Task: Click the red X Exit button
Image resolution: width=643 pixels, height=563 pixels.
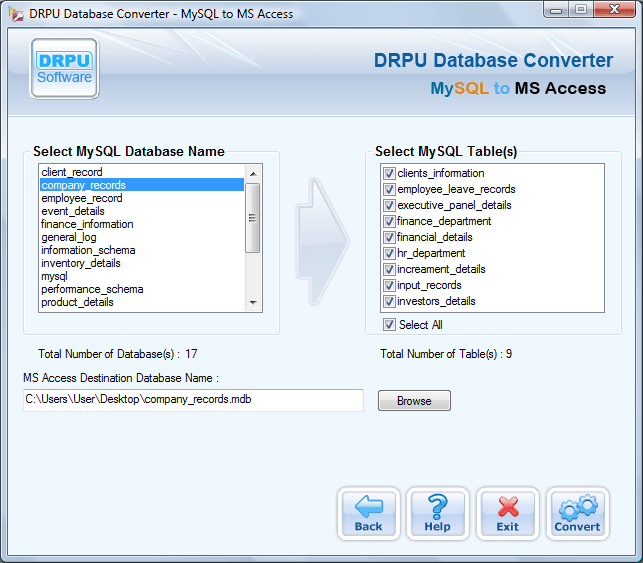Action: click(508, 513)
